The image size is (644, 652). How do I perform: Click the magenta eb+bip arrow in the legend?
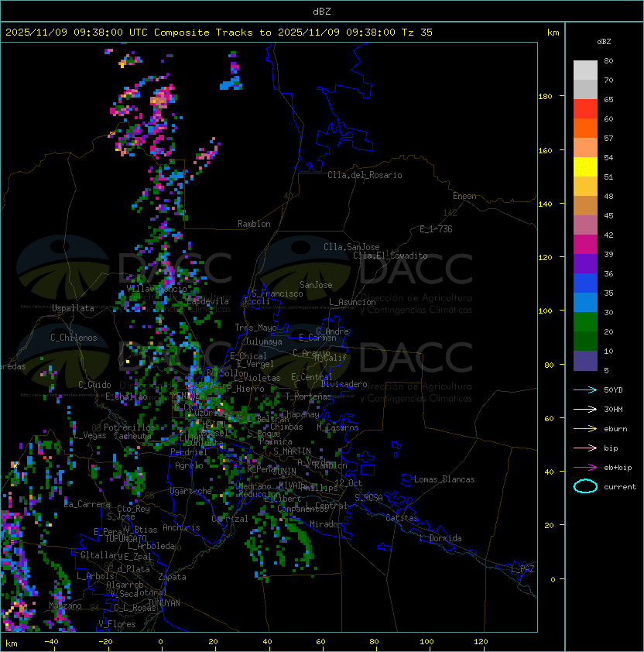pos(585,468)
